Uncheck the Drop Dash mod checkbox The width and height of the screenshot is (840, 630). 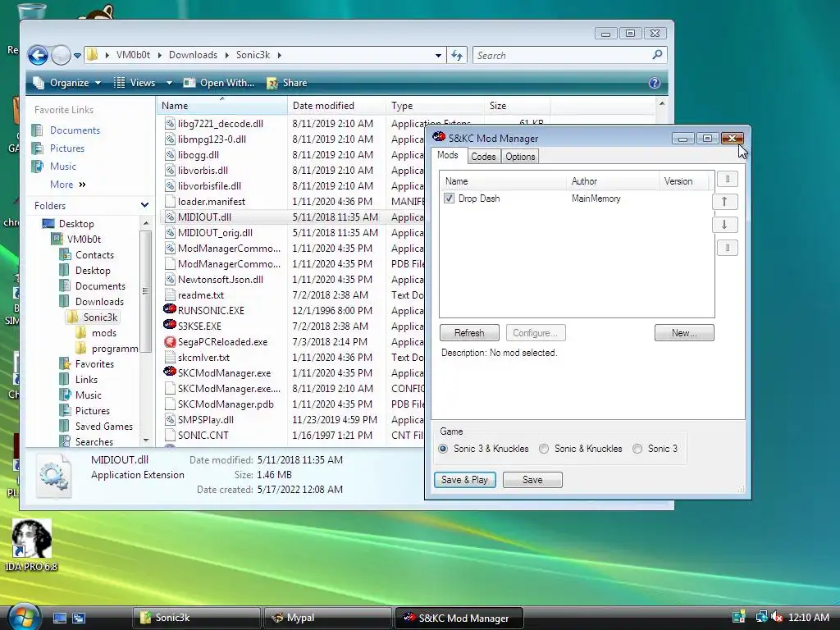(x=449, y=199)
